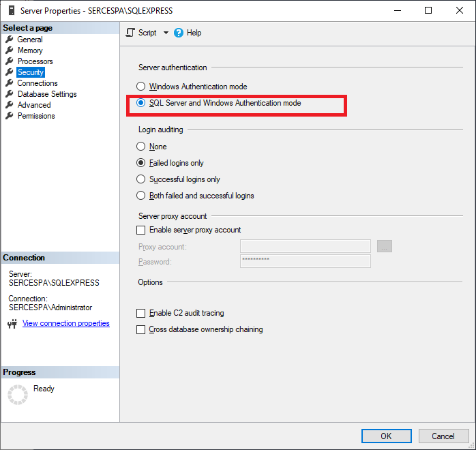Select Windows Authentication mode radio button

tap(141, 87)
